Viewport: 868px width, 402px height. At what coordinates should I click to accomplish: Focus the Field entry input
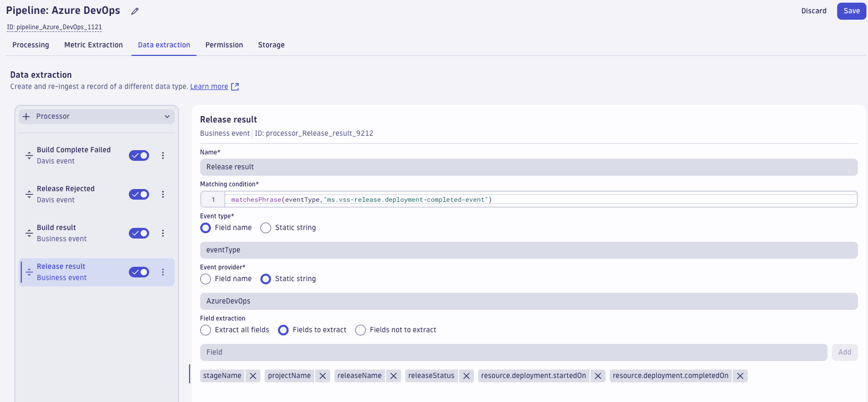513,352
